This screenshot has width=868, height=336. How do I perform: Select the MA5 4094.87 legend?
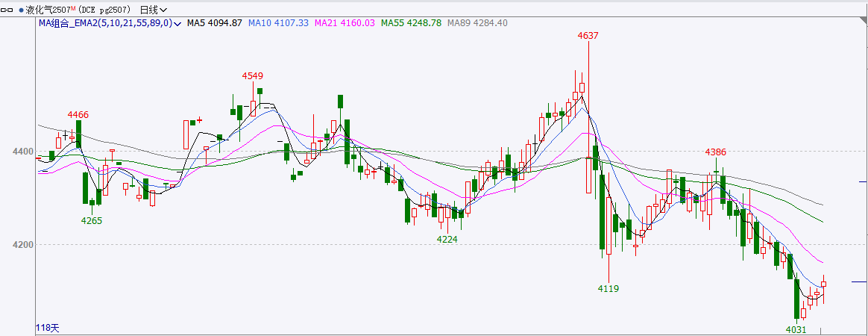214,23
